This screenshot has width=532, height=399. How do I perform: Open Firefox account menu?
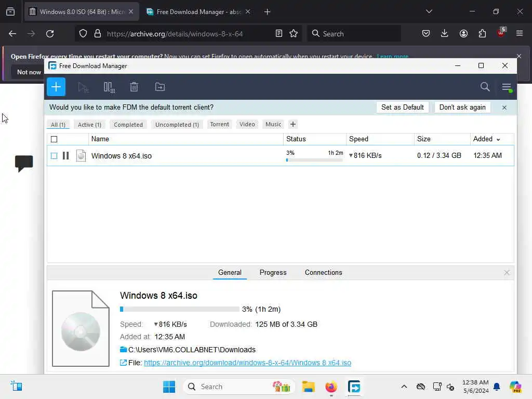pos(463,34)
